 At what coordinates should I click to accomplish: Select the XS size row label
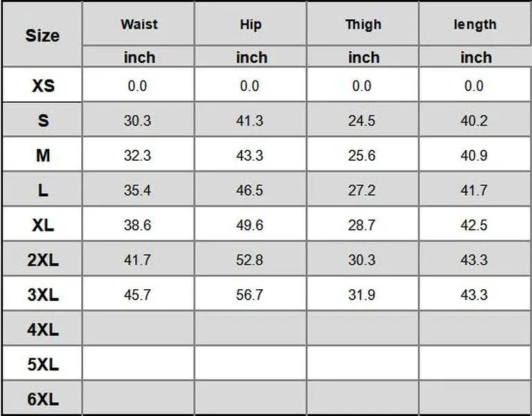pyautogui.click(x=42, y=86)
